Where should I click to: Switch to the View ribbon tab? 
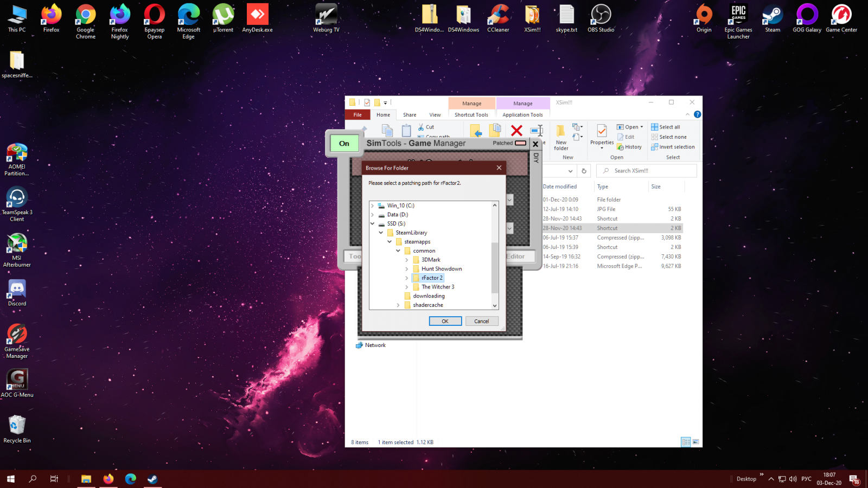click(435, 114)
